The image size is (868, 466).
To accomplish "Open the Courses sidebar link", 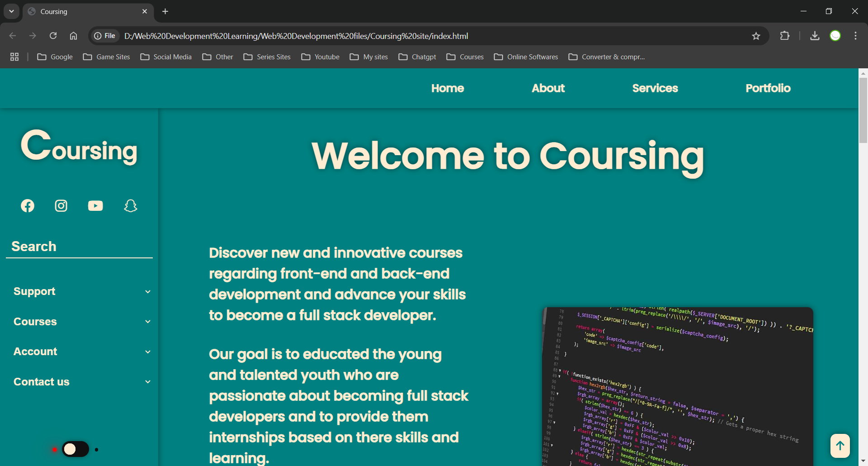I will pyautogui.click(x=35, y=322).
